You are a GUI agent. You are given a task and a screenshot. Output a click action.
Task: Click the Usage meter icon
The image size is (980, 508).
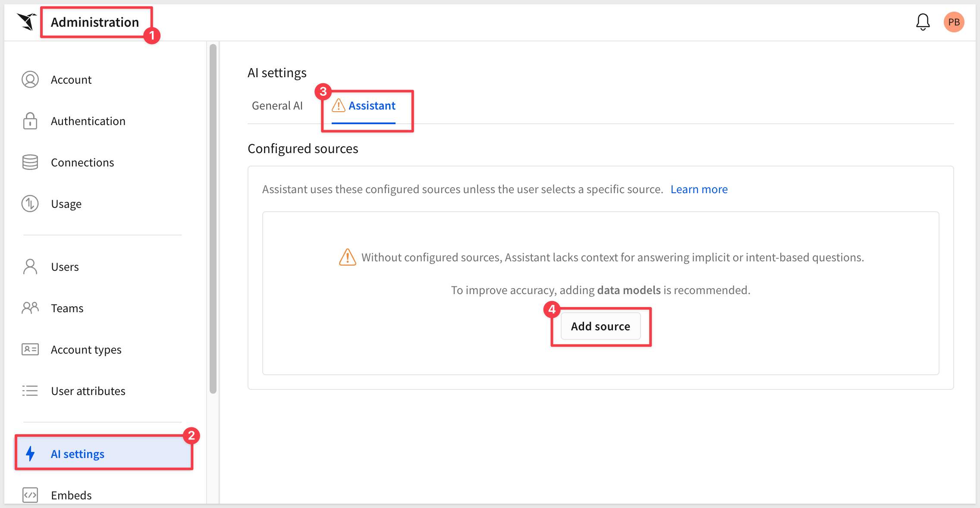pos(30,204)
